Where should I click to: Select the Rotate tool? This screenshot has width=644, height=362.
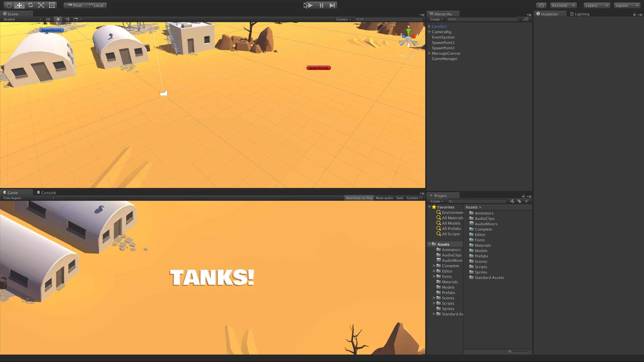point(30,5)
